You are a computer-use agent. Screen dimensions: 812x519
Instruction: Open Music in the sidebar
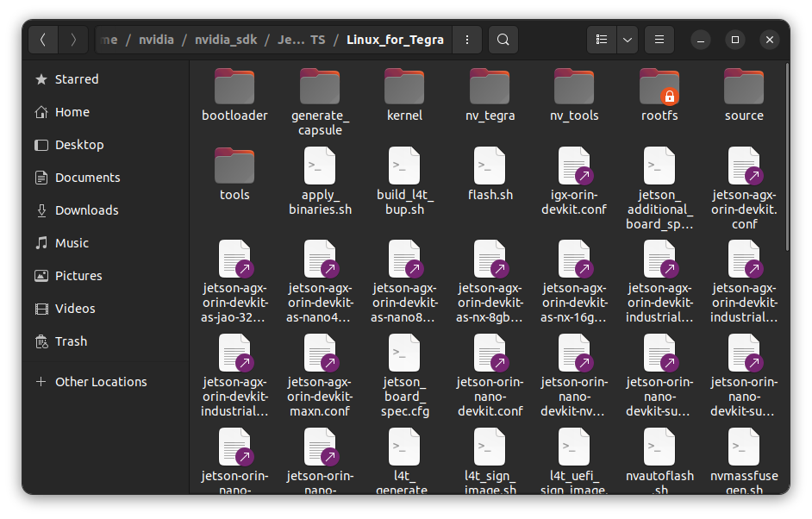[x=105, y=243]
